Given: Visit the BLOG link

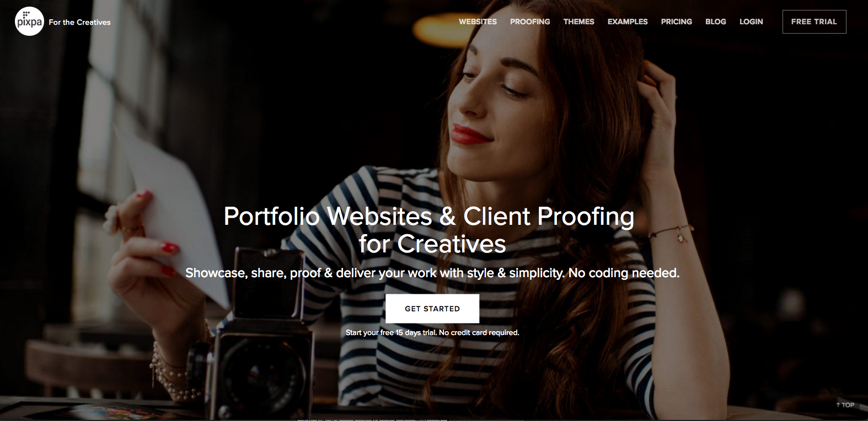Looking at the screenshot, I should click(x=715, y=21).
